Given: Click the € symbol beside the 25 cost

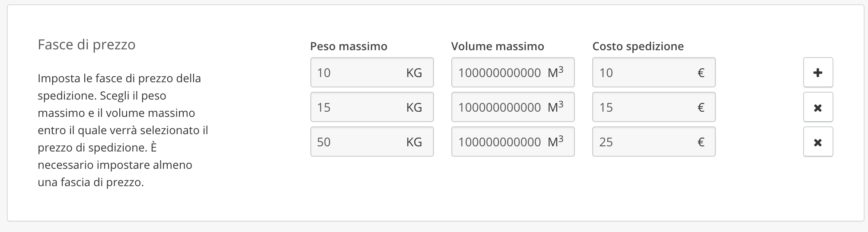Looking at the screenshot, I should [x=701, y=142].
